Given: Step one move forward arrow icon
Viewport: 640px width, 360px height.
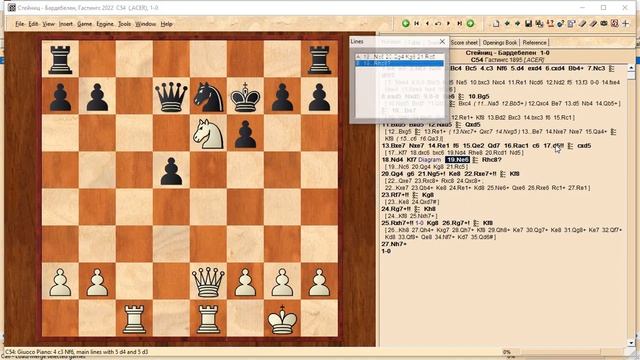Looking at the screenshot, I should coord(449,24).
